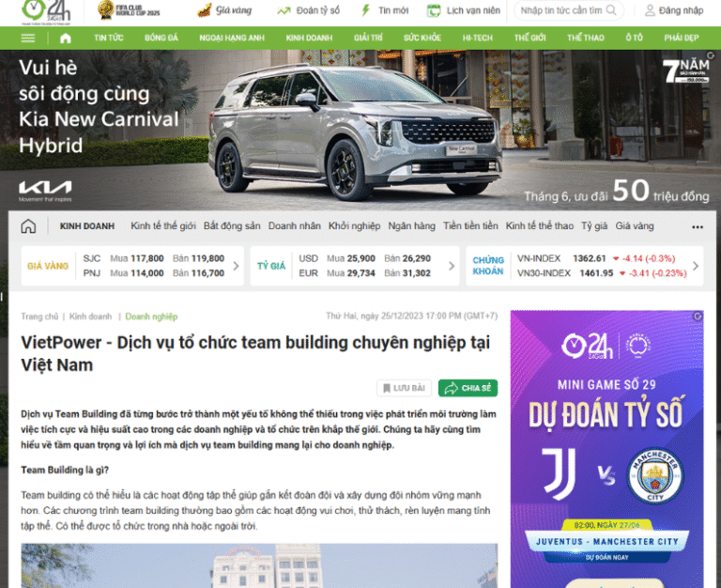Click the home outline icon in sub-navigation
721x588 pixels.
pyautogui.click(x=28, y=226)
